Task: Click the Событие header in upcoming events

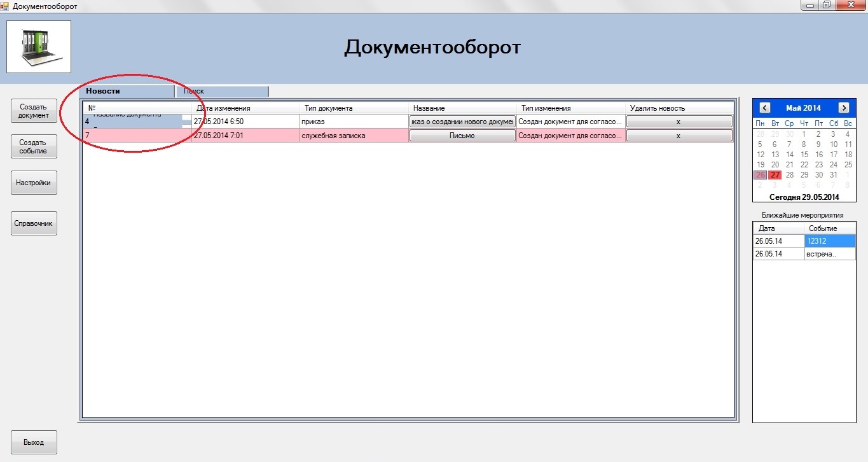Action: (x=830, y=228)
